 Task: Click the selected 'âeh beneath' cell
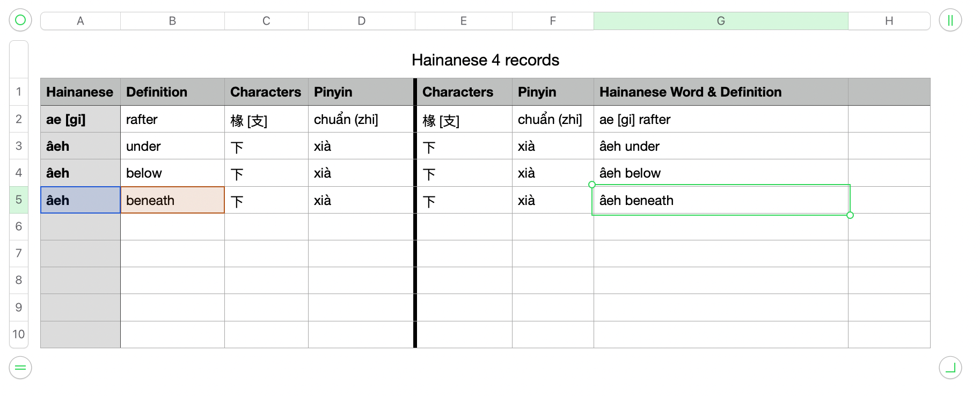[721, 200]
